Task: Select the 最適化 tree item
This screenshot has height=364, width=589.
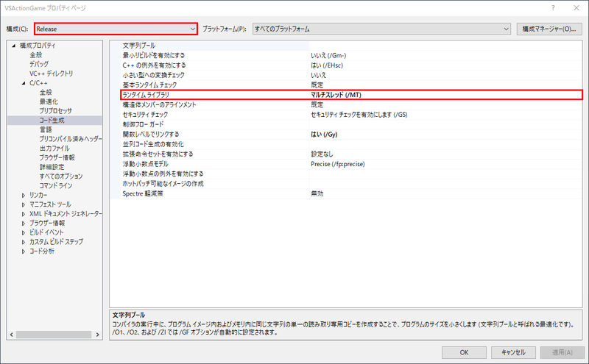Action: (49, 101)
